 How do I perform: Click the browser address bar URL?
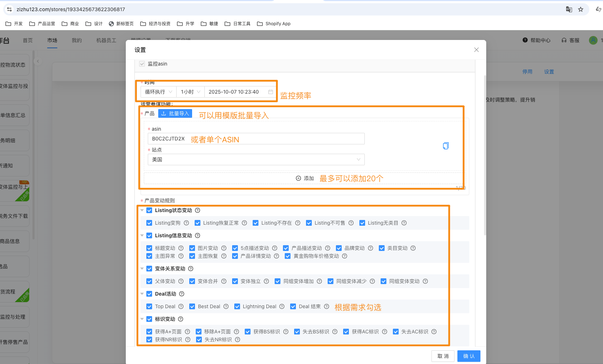tap(71, 9)
